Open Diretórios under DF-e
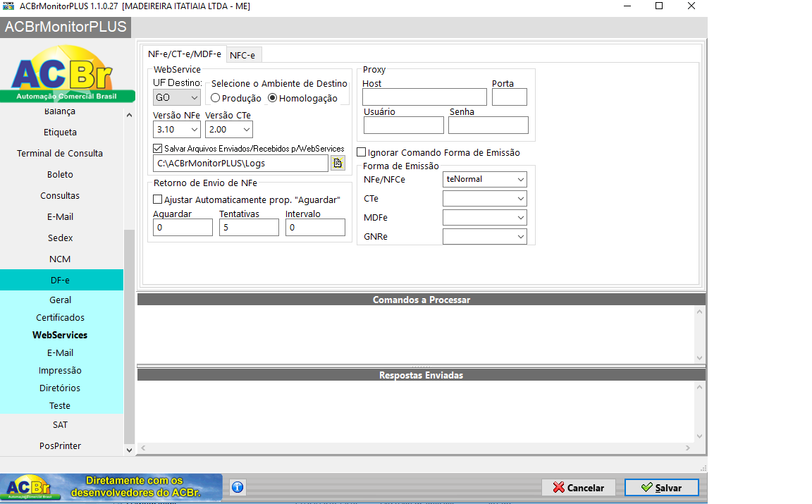Screen dimensions: 812x504 pos(60,388)
